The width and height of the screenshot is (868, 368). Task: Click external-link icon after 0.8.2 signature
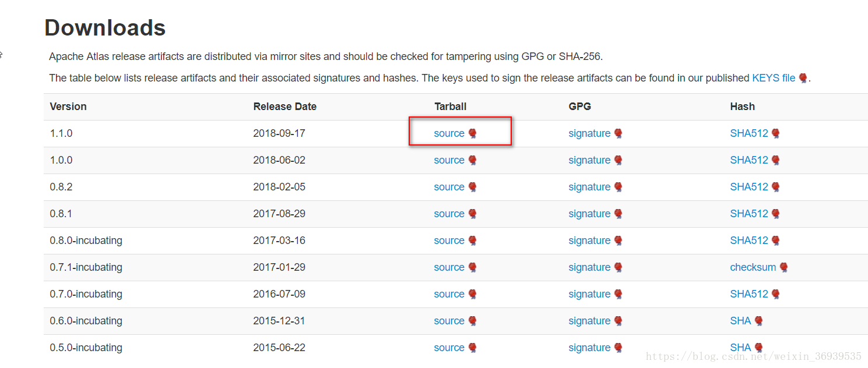618,187
